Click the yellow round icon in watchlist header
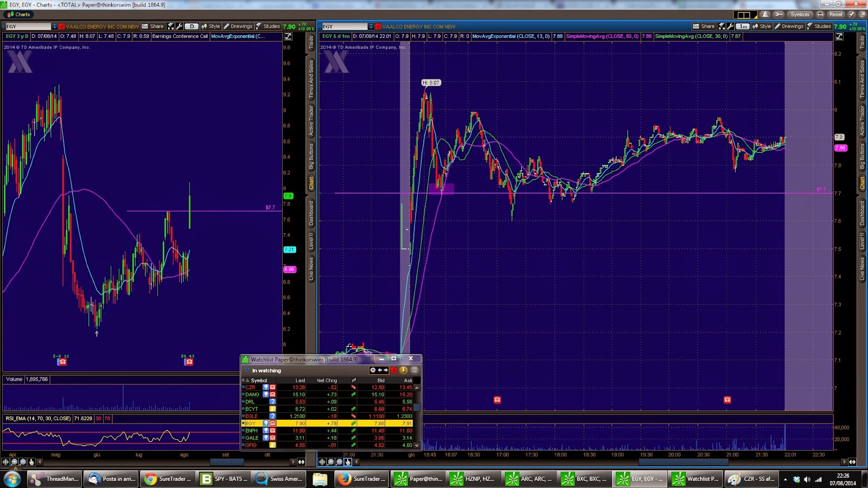This screenshot has height=488, width=868. [x=404, y=370]
